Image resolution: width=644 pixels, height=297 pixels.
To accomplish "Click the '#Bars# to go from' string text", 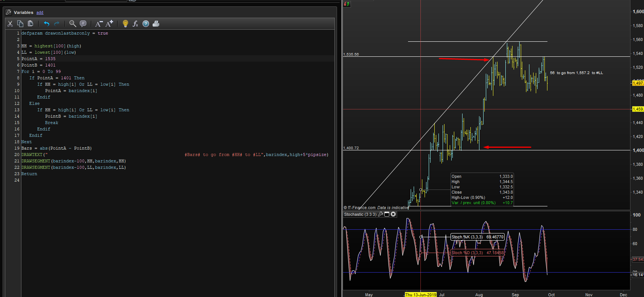I will [x=207, y=155].
